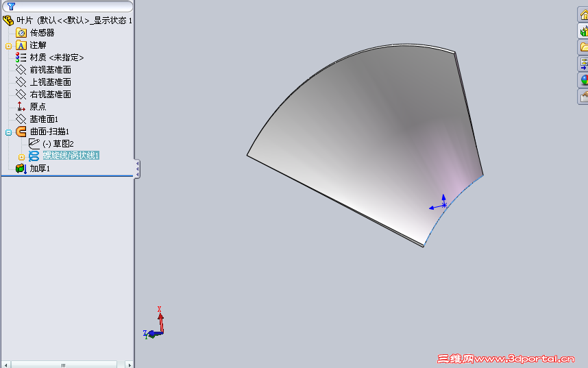Click the 加厚1 thicken feature icon
The height and width of the screenshot is (368, 588).
tap(21, 169)
